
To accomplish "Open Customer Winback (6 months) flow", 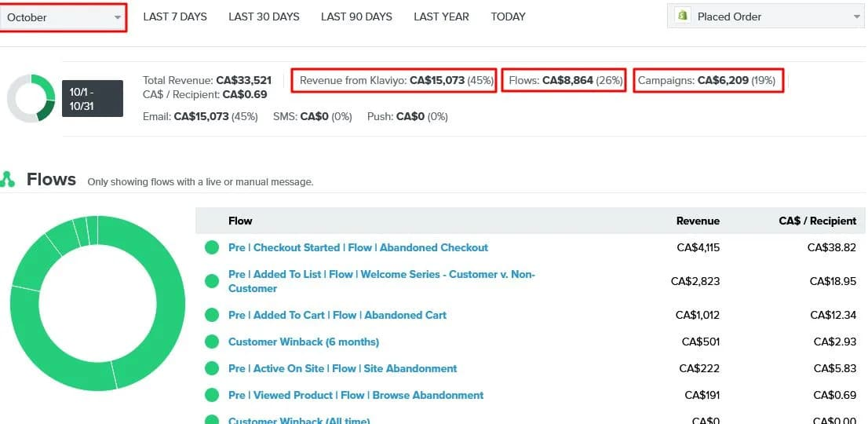I will pos(304,342).
